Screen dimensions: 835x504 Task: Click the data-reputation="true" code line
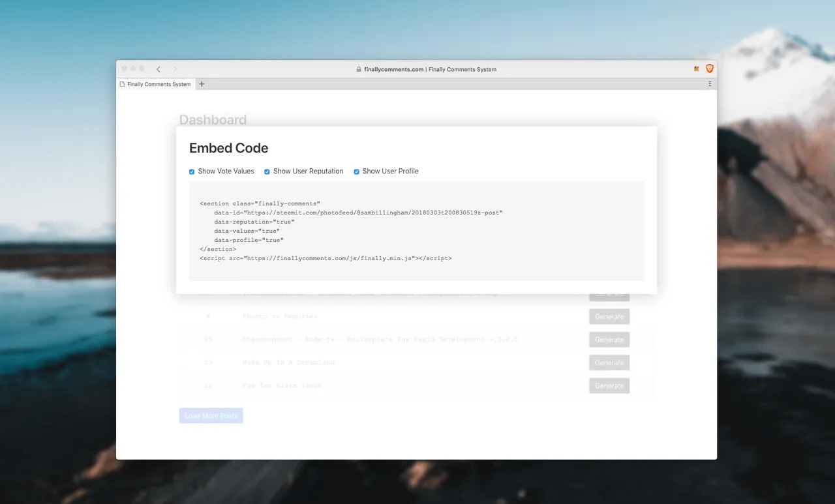coord(254,222)
